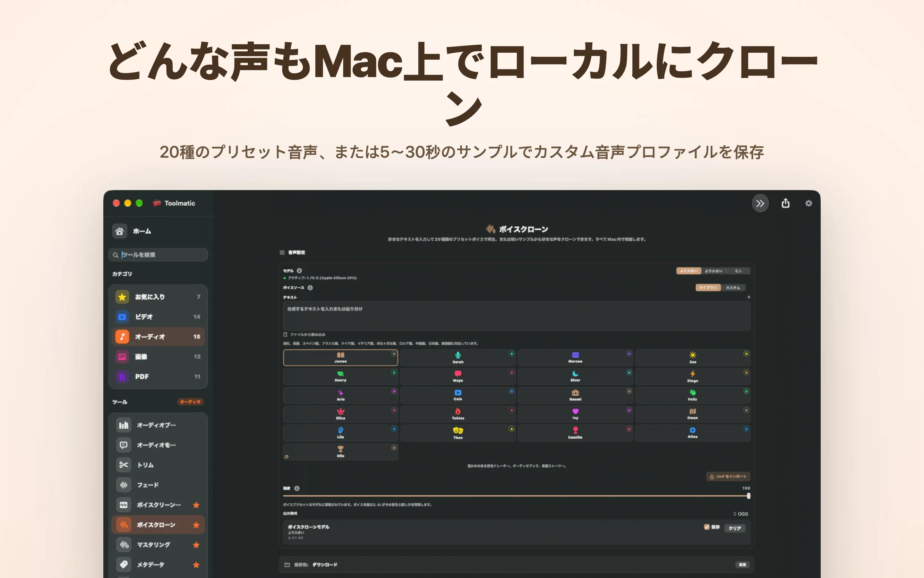
Task: Select the Olle voice preset
Action: coord(341,451)
